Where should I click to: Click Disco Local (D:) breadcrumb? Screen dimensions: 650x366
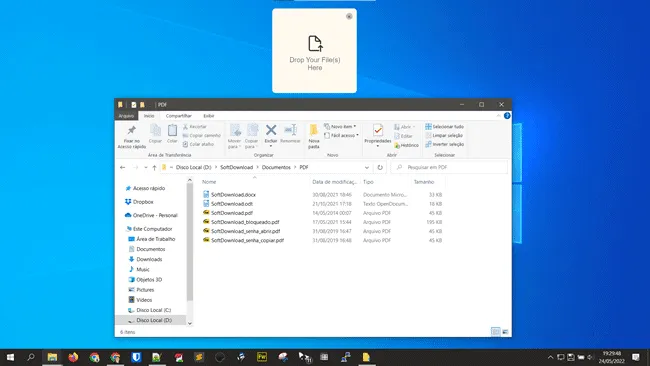pos(193,167)
